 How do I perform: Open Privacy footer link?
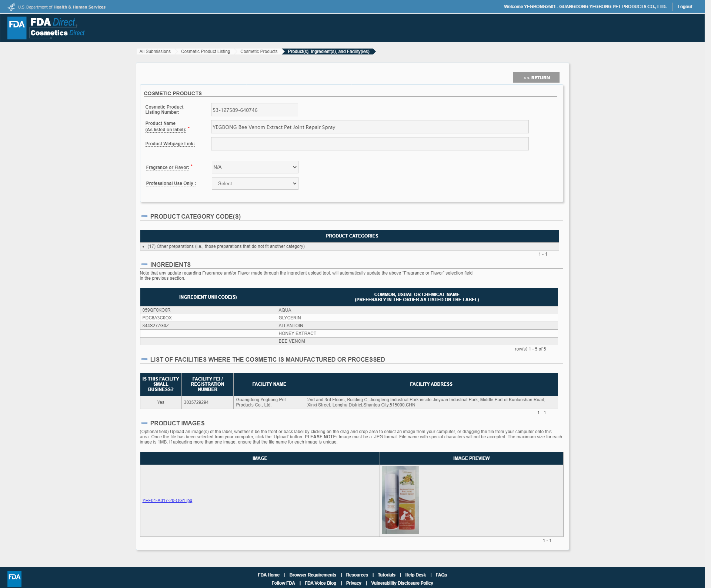(354, 583)
